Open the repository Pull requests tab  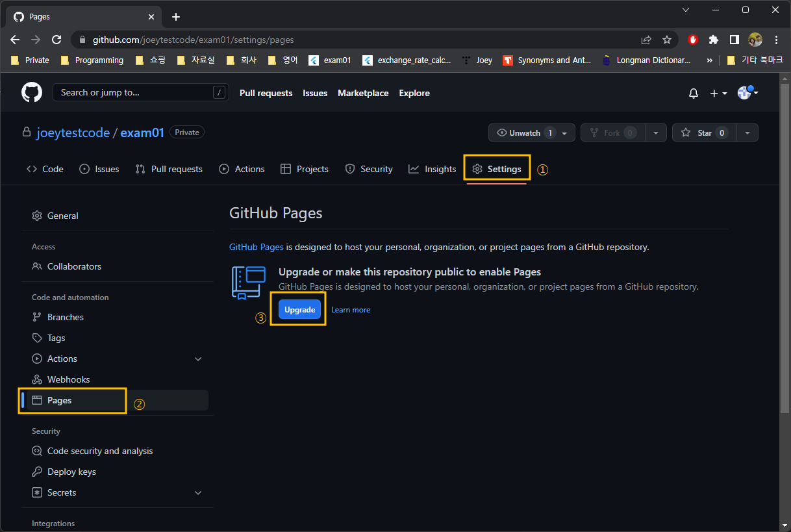coord(169,169)
